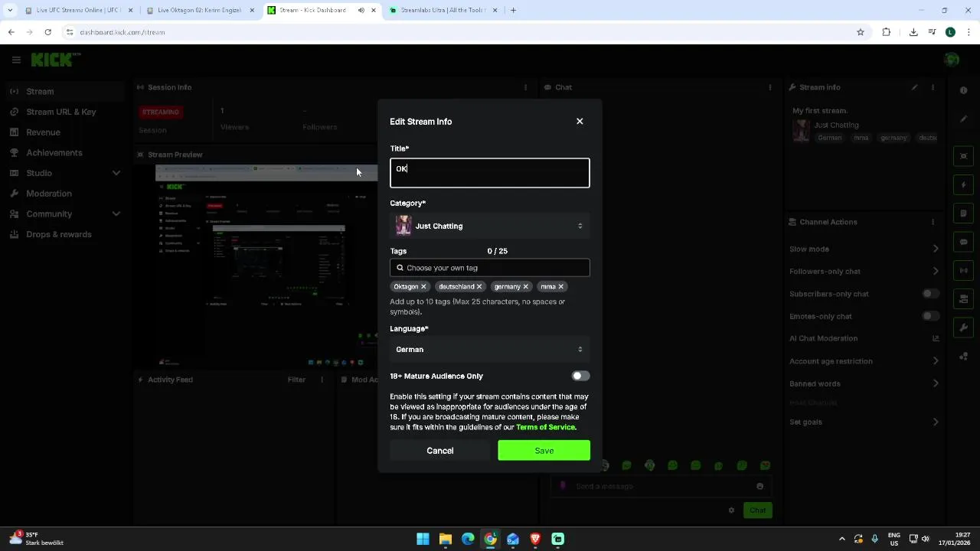Open the emoji picker in chat input
980x551 pixels.
pyautogui.click(x=759, y=486)
